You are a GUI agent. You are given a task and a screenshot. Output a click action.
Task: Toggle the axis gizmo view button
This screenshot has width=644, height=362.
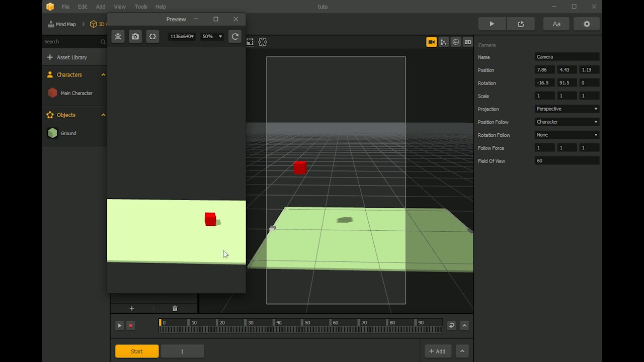tap(443, 42)
